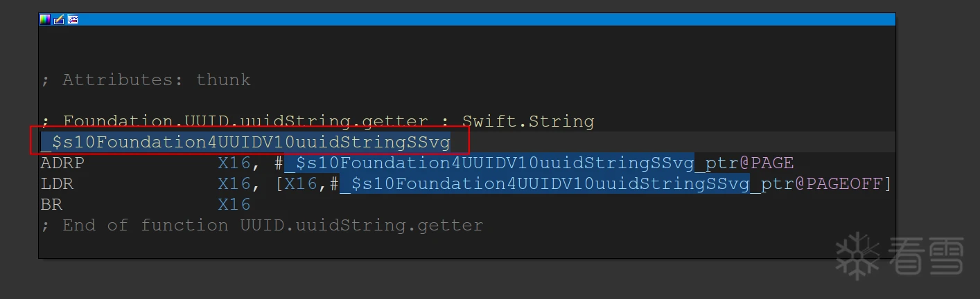Select the X16 register on the ADRP line
This screenshot has height=299, width=980.
(x=235, y=163)
